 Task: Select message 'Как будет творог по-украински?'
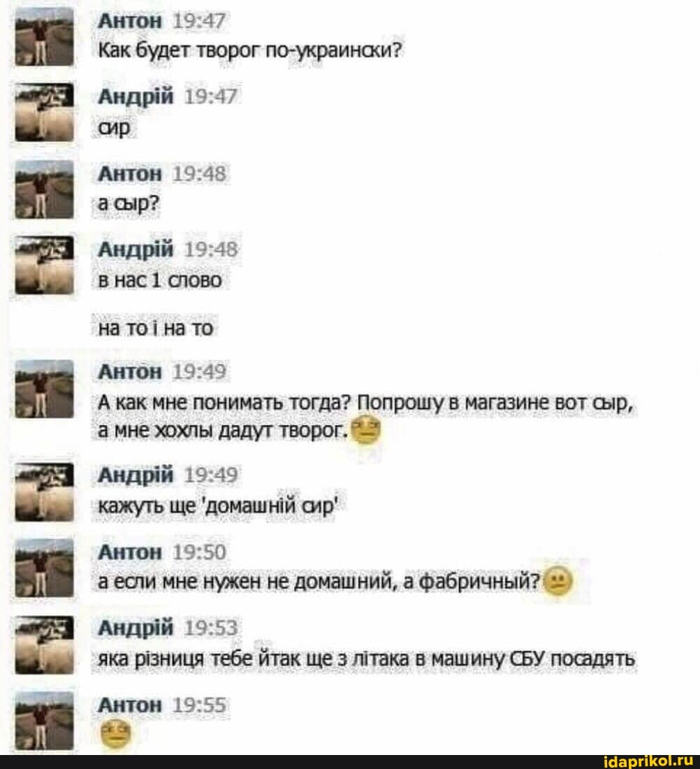tap(250, 50)
